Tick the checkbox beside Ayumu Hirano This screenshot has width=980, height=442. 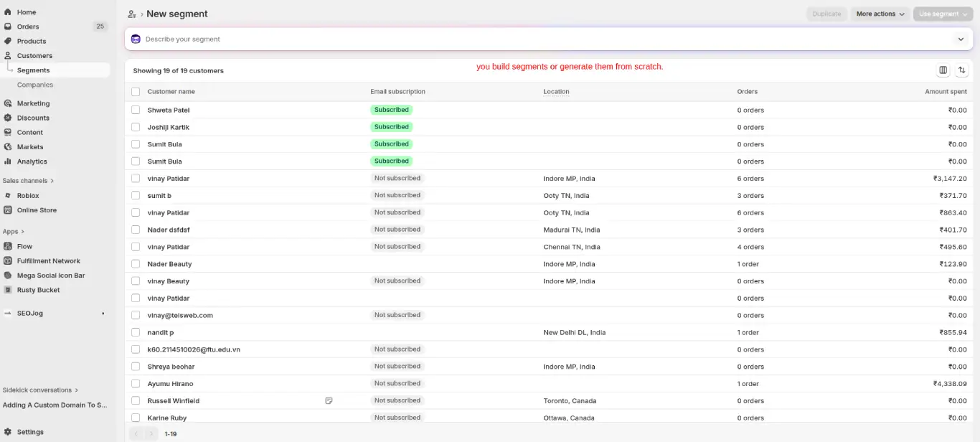click(136, 383)
